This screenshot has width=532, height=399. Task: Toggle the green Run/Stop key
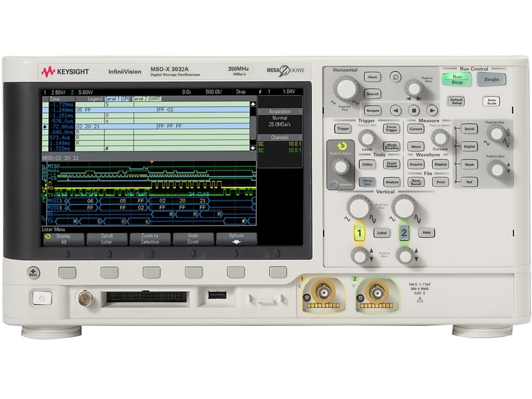[x=457, y=79]
